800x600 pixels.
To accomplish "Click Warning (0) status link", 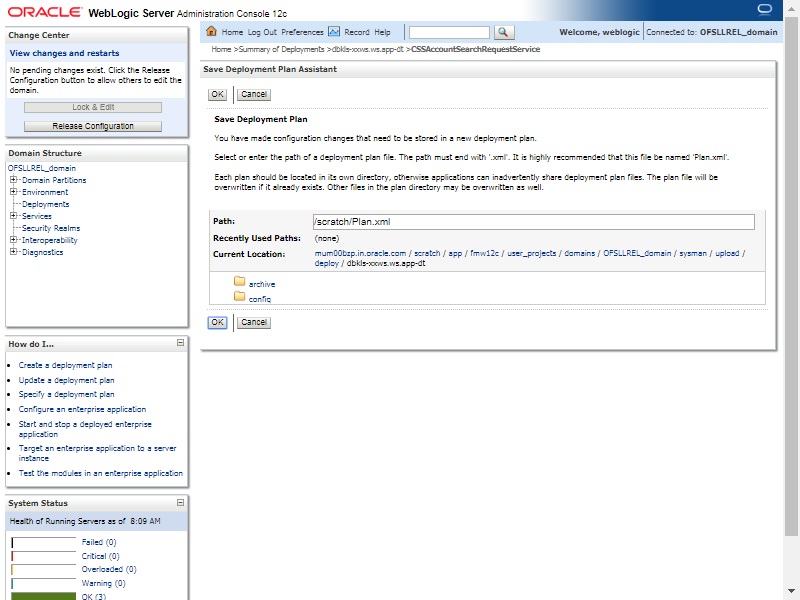I will pos(104,583).
